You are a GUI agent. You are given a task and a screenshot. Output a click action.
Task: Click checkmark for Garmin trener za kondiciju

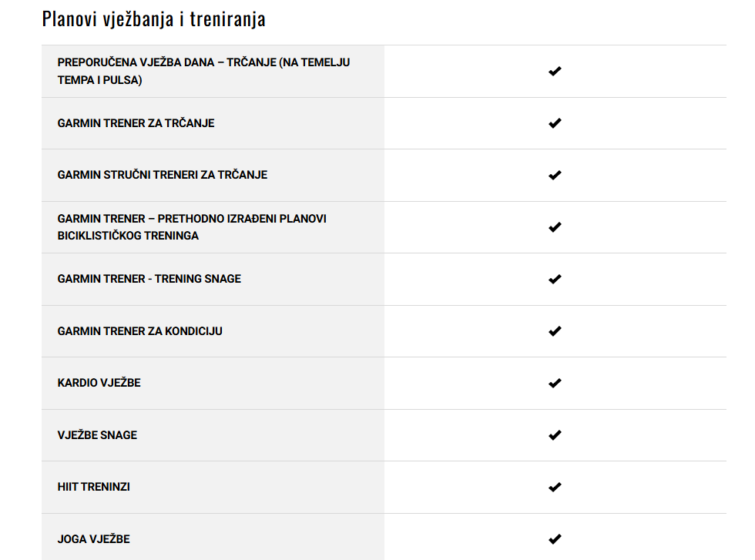(x=555, y=331)
